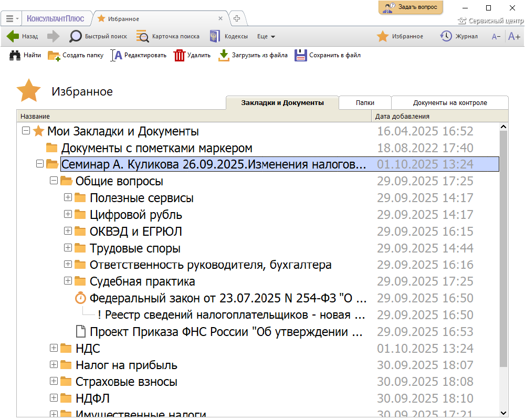Click the green Back arrow icon

click(13, 36)
